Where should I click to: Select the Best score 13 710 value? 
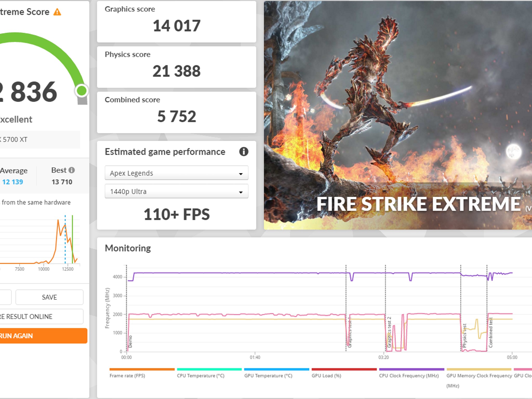point(62,182)
